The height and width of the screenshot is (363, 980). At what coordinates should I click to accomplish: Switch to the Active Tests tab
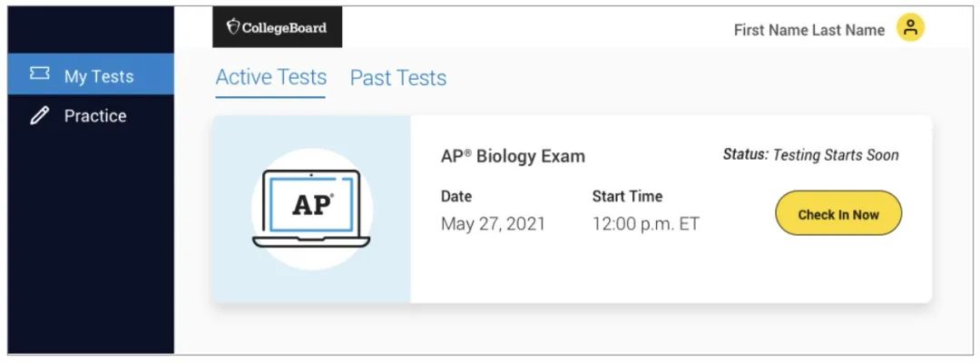coord(270,77)
